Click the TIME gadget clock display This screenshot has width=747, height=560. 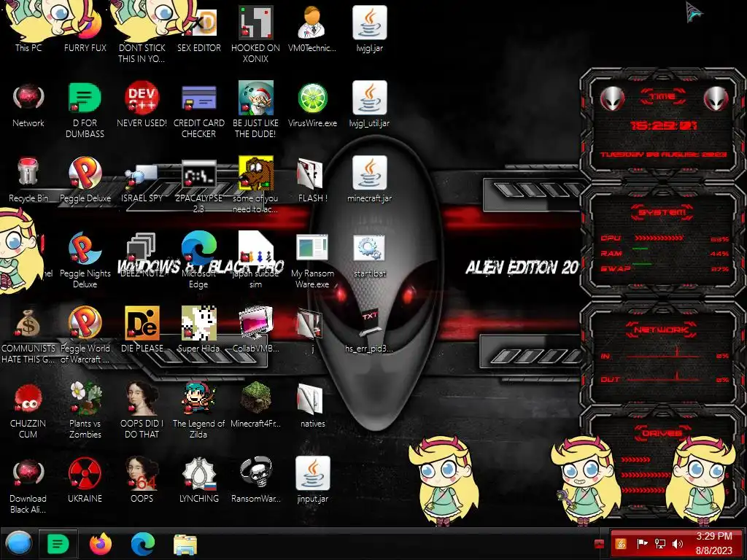tap(663, 125)
